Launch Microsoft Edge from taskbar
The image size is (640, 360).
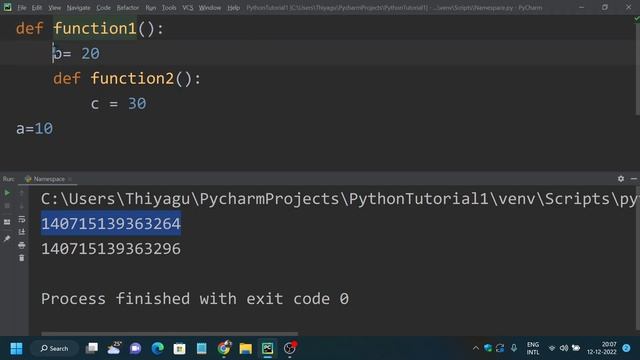(158, 349)
